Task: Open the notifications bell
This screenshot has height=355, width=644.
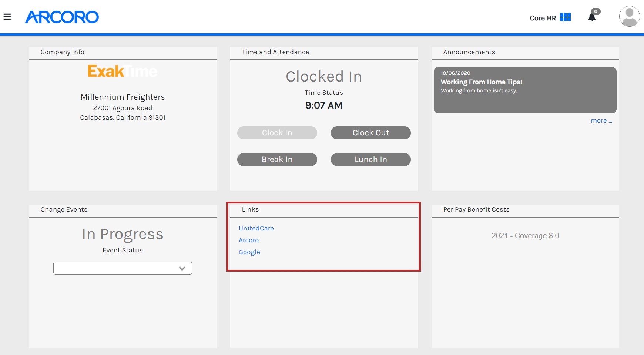Action: [x=592, y=17]
